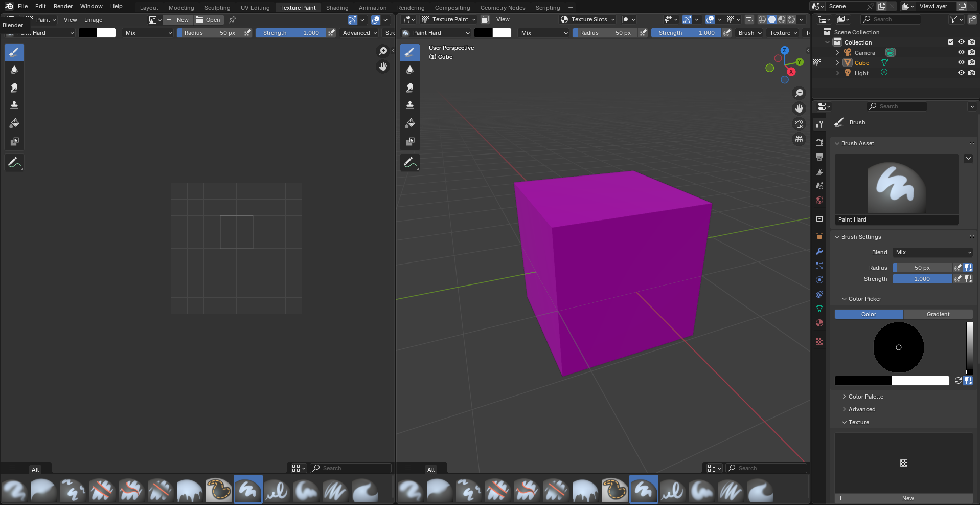Hide Light in viewport via eye icon
The width and height of the screenshot is (980, 505).
click(x=961, y=73)
